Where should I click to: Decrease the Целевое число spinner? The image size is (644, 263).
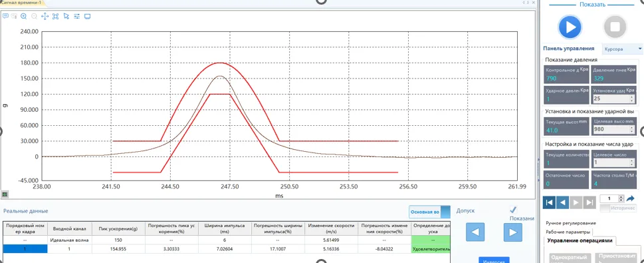pyautogui.click(x=631, y=164)
